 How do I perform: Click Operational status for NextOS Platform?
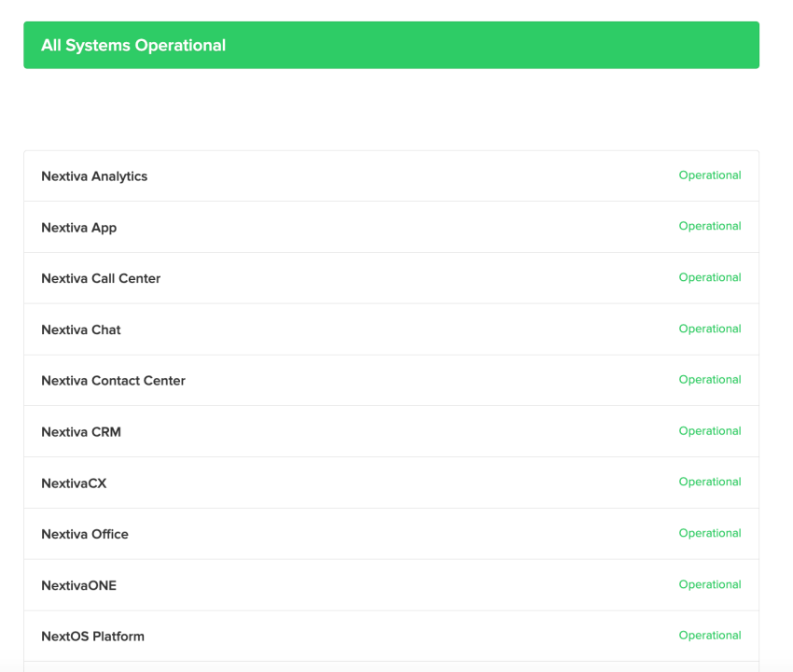pos(710,636)
